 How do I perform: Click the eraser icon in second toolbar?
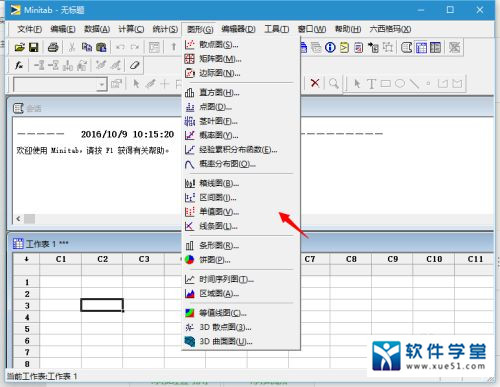click(134, 65)
